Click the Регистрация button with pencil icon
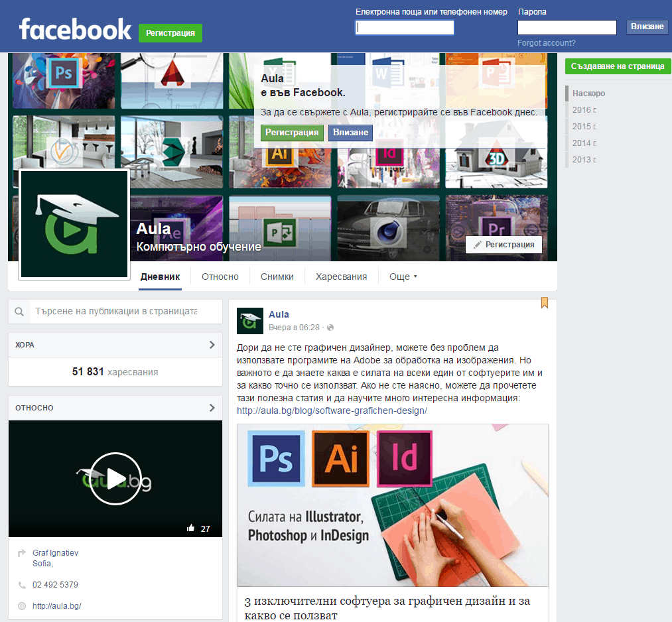The width and height of the screenshot is (672, 622). tap(504, 245)
